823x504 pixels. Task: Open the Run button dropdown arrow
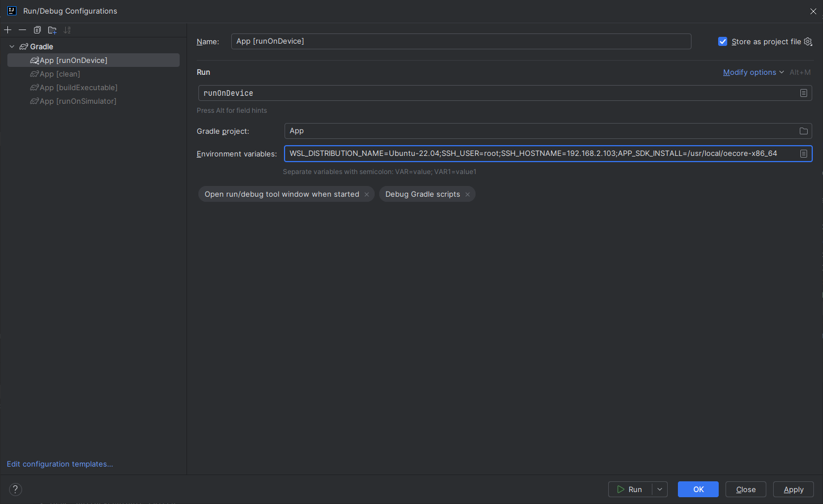(660, 489)
